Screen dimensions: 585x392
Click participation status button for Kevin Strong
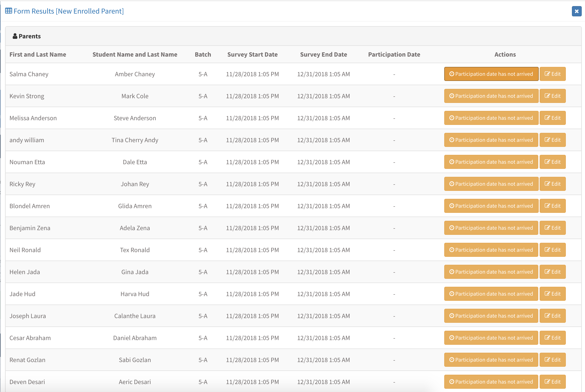(x=491, y=96)
